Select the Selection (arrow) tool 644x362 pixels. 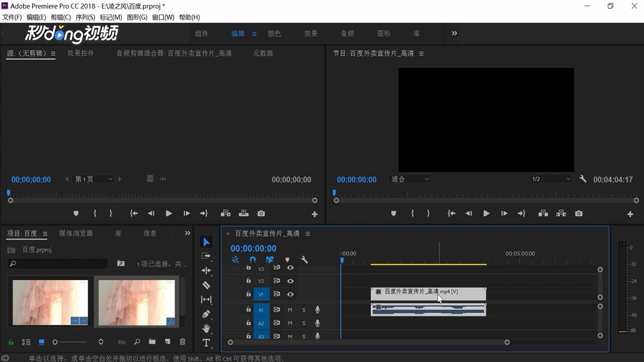tap(206, 242)
